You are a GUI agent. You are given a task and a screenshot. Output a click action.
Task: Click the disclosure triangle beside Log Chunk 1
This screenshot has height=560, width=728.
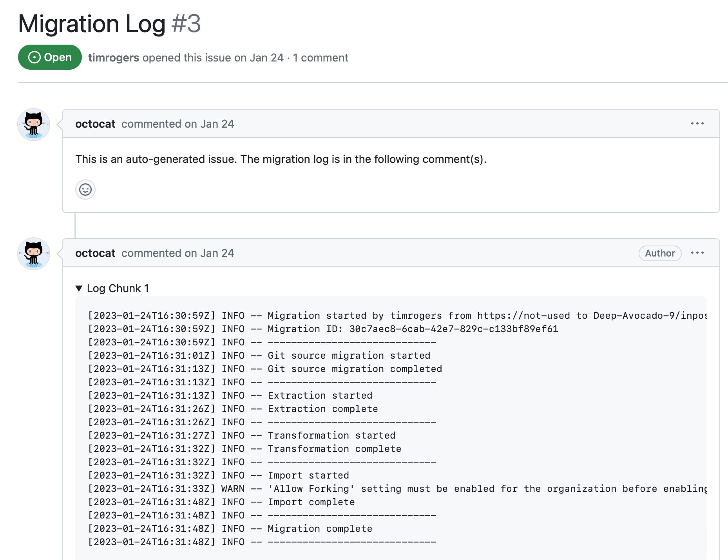80,288
